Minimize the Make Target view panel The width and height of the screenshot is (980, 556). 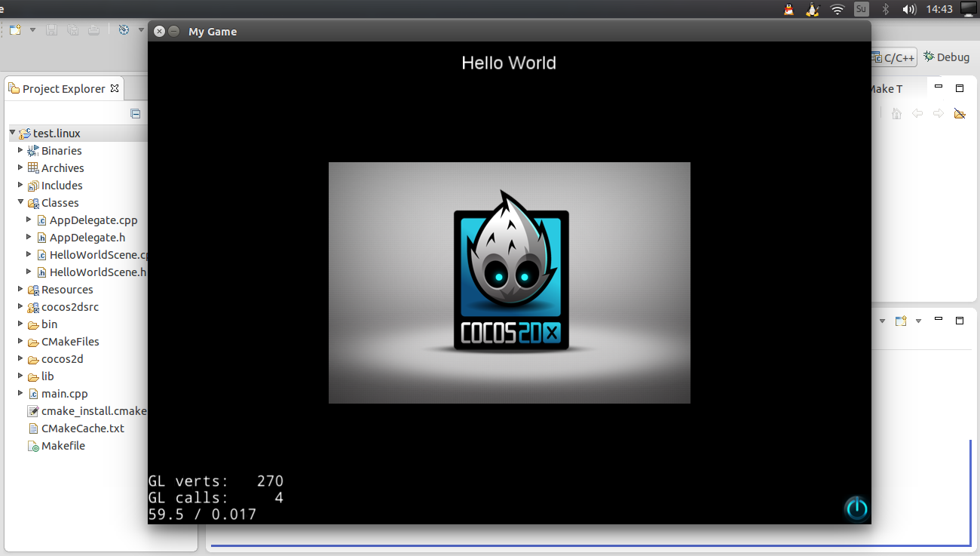(x=939, y=88)
